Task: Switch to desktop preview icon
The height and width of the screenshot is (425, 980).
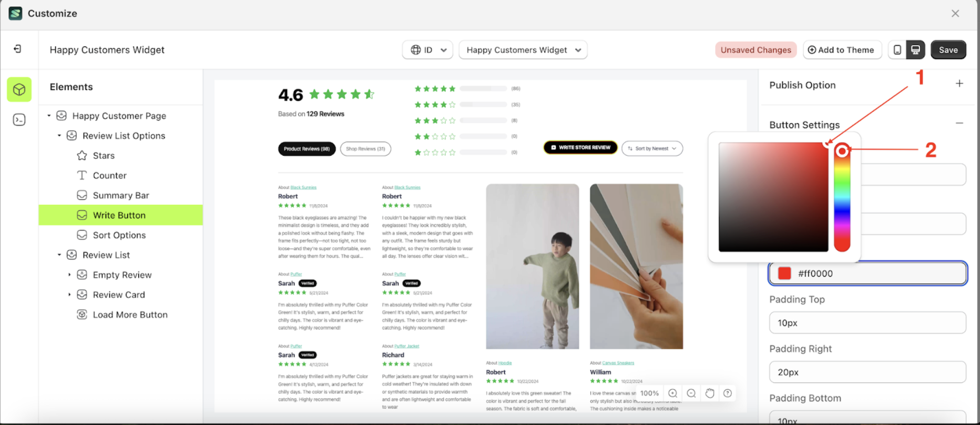Action: pos(915,50)
